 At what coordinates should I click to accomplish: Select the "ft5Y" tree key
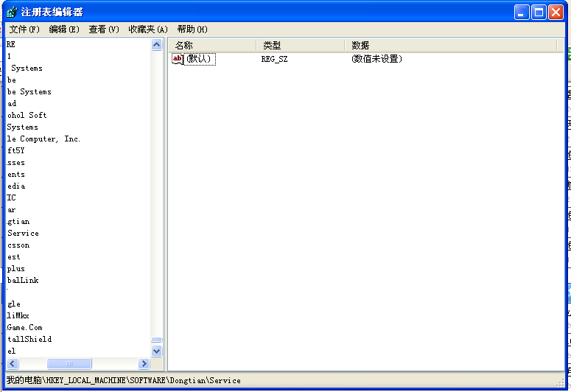click(x=15, y=150)
